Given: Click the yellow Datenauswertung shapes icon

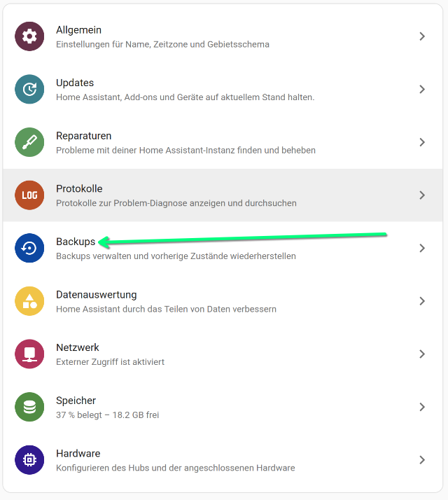Looking at the screenshot, I should 29,301.
